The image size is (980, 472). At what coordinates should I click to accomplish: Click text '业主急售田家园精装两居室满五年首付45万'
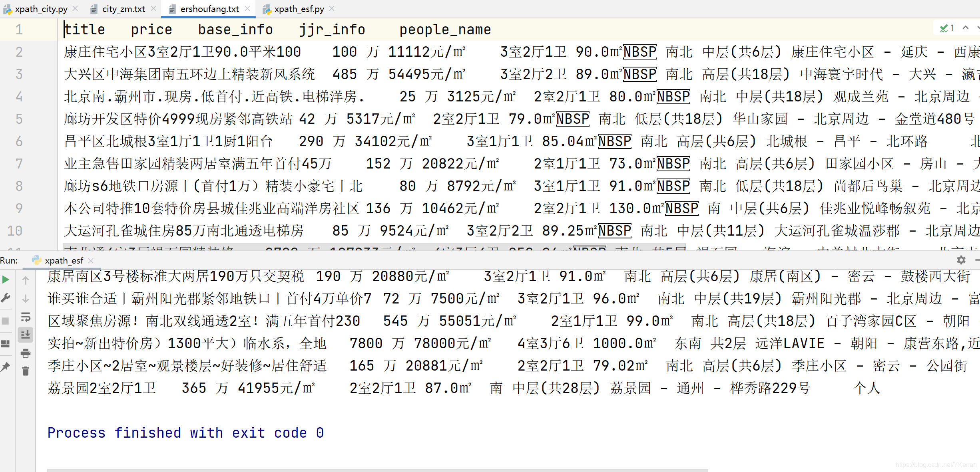[198, 164]
